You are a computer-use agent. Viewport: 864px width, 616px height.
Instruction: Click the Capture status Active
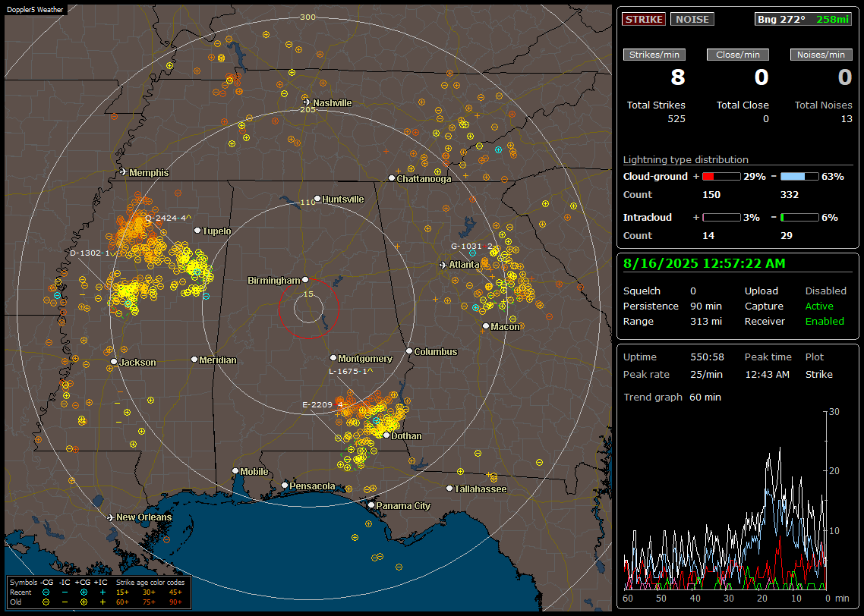818,306
